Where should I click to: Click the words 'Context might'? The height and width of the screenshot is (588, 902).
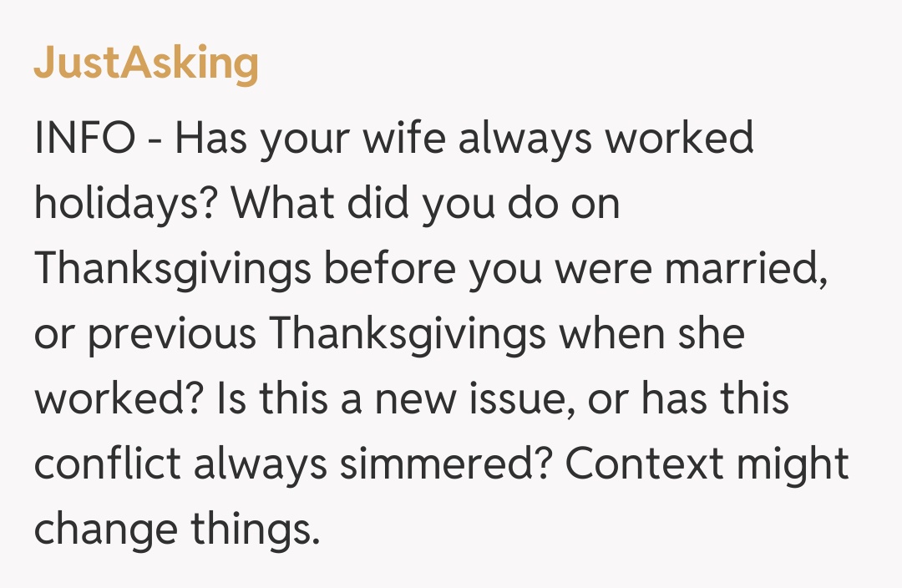click(707, 465)
